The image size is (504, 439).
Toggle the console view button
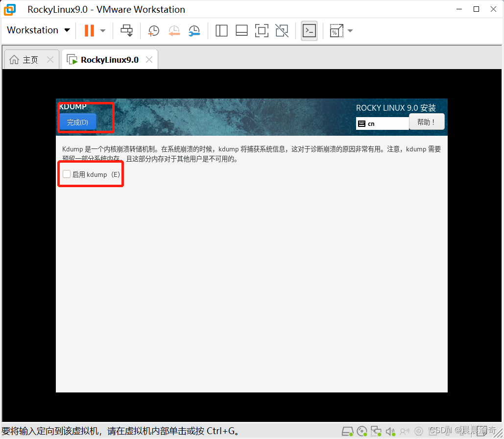pos(309,31)
